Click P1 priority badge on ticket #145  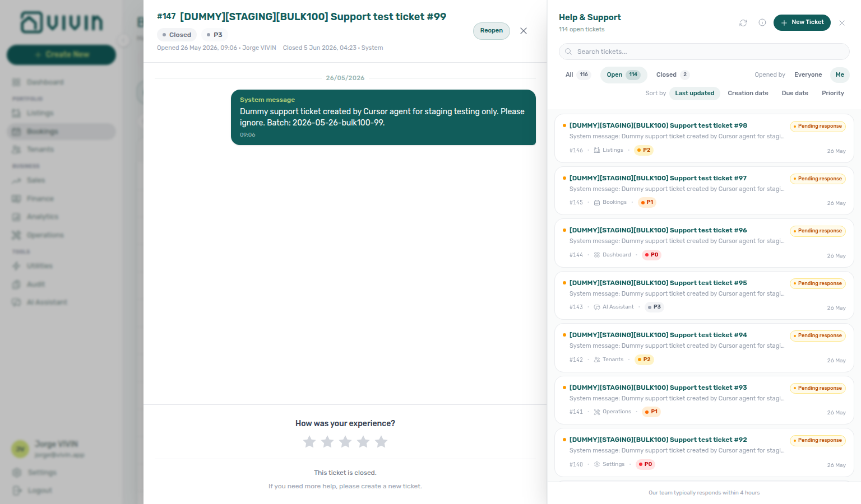coord(647,203)
